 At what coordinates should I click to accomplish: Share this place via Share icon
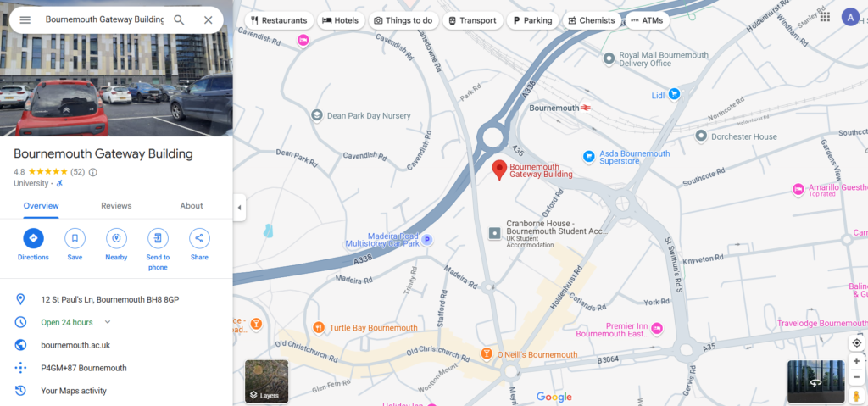point(199,238)
